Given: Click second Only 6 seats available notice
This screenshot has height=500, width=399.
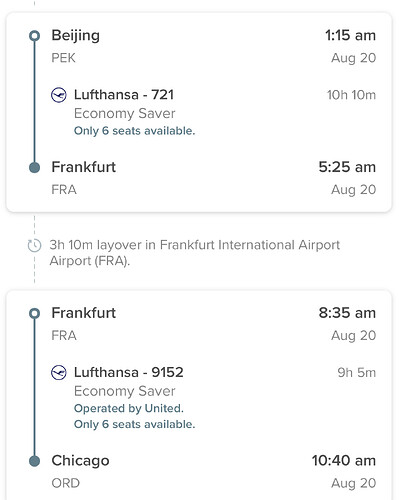Looking at the screenshot, I should [134, 424].
